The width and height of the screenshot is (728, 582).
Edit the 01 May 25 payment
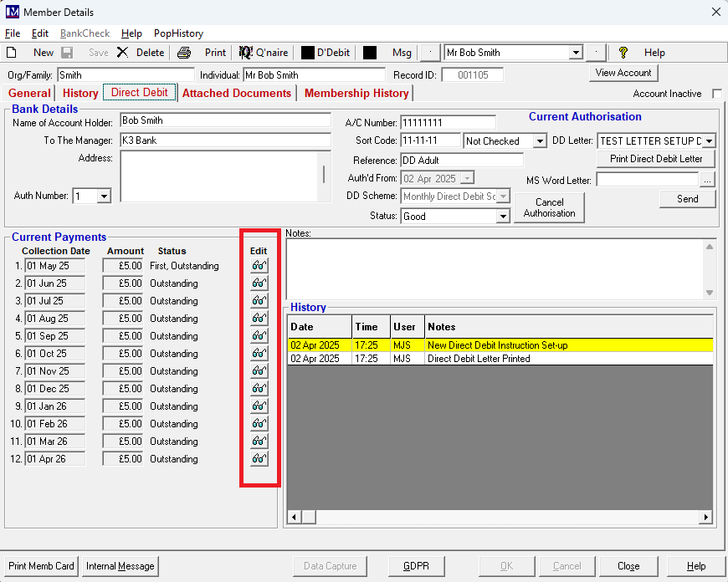pyautogui.click(x=259, y=266)
